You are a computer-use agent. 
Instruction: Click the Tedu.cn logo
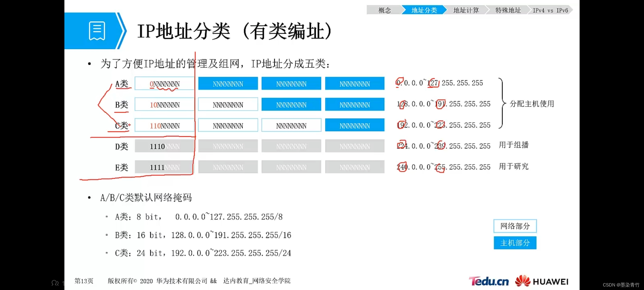(489, 281)
